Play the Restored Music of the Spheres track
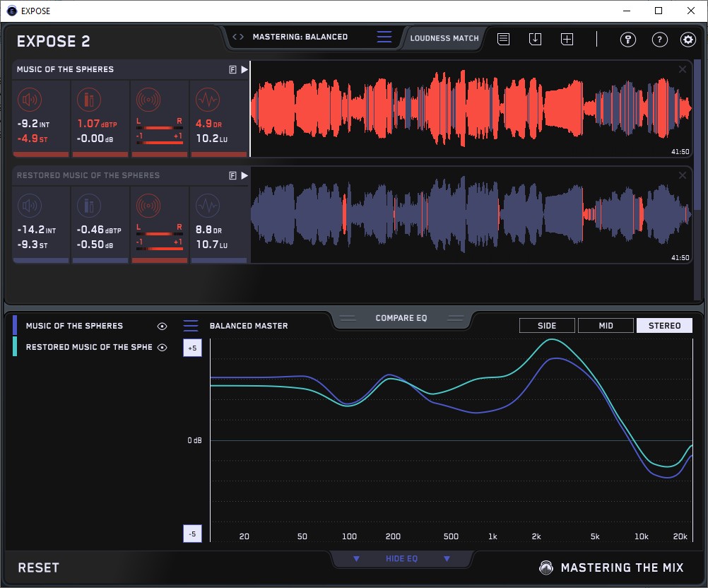This screenshot has width=708, height=588. tap(244, 175)
